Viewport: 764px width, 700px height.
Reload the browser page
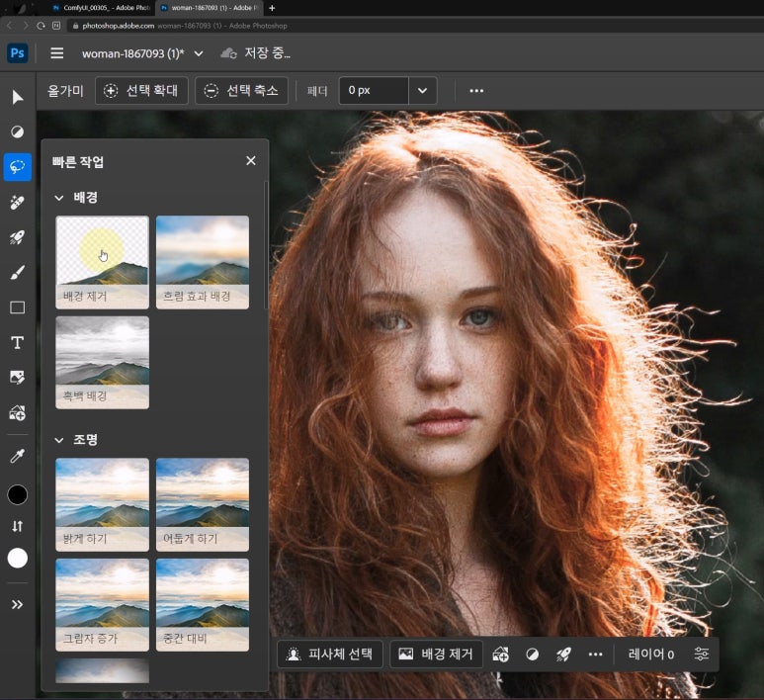click(x=41, y=26)
